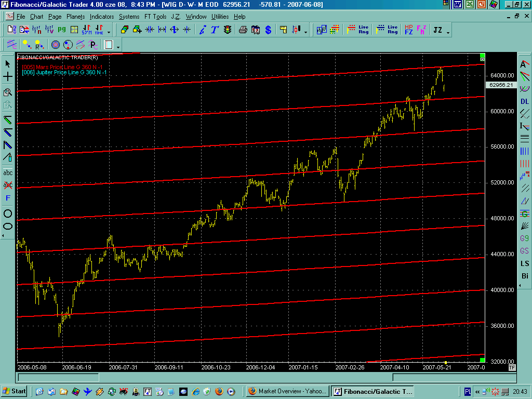This screenshot has width=532, height=399.
Task: Toggle the red Live Rng button
Action: coord(358,30)
